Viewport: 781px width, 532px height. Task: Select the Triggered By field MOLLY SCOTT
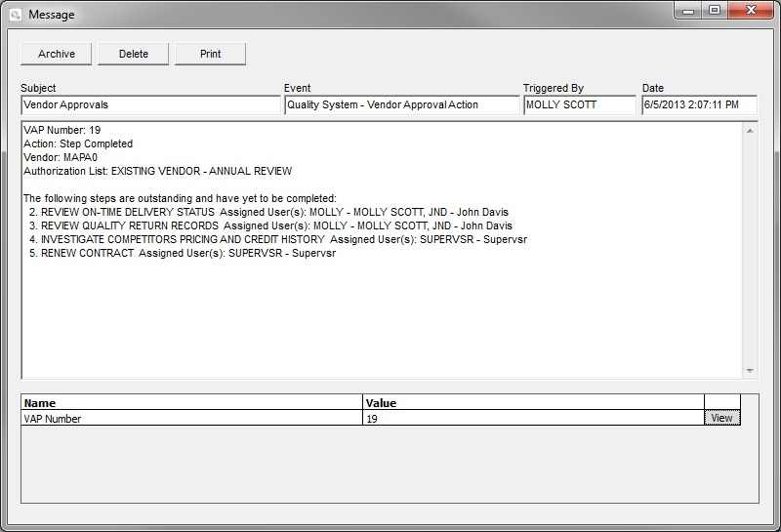(580, 105)
